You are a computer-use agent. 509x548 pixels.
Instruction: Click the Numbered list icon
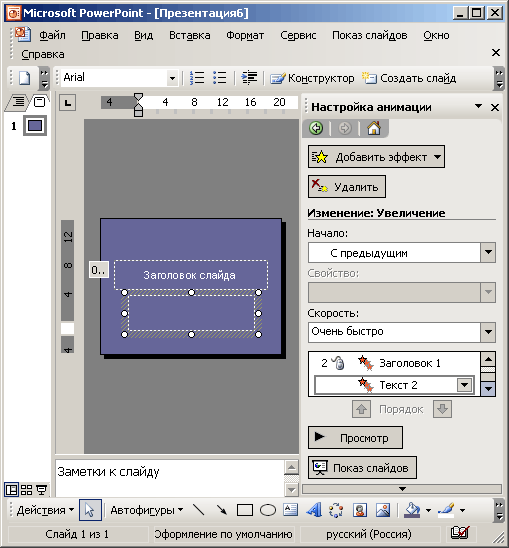pos(197,78)
